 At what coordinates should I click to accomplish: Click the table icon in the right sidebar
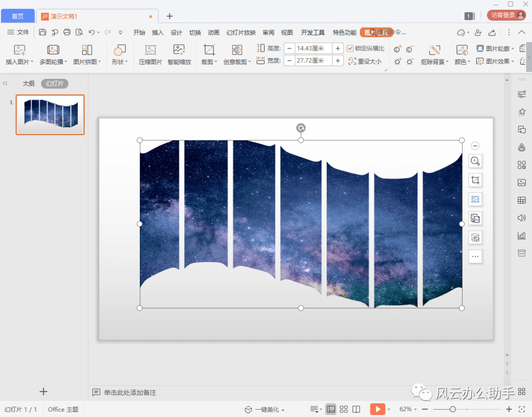(x=521, y=200)
